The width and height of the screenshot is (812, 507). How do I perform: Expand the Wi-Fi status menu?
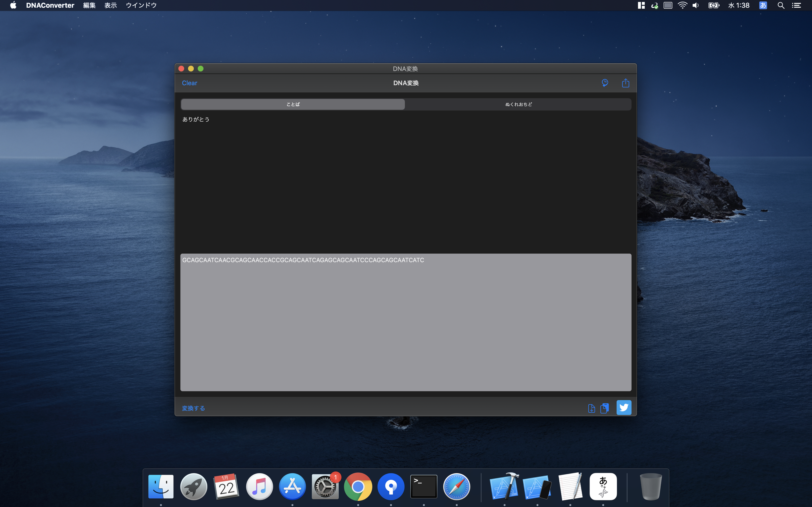coord(682,5)
